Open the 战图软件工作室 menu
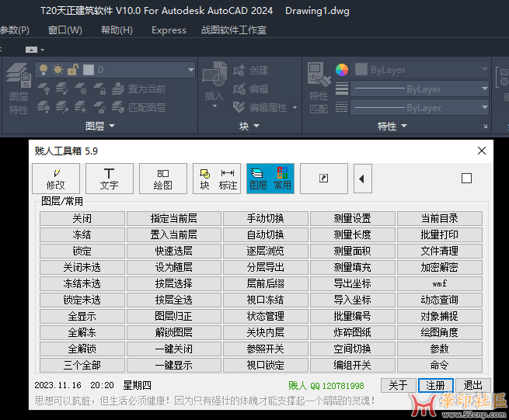The image size is (509, 420). pyautogui.click(x=234, y=30)
